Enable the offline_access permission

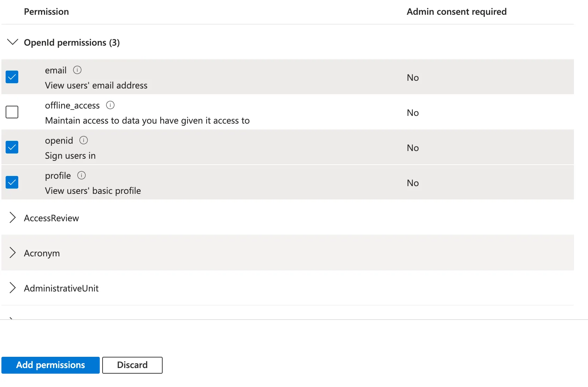pos(12,112)
